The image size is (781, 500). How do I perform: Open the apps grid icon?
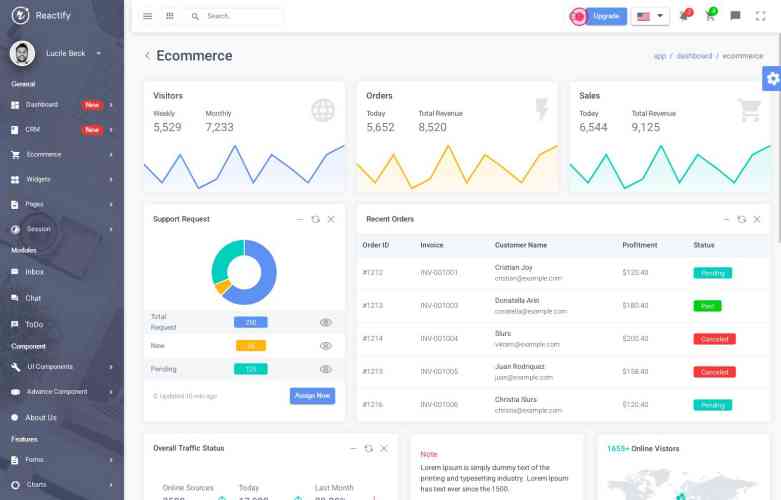(170, 16)
